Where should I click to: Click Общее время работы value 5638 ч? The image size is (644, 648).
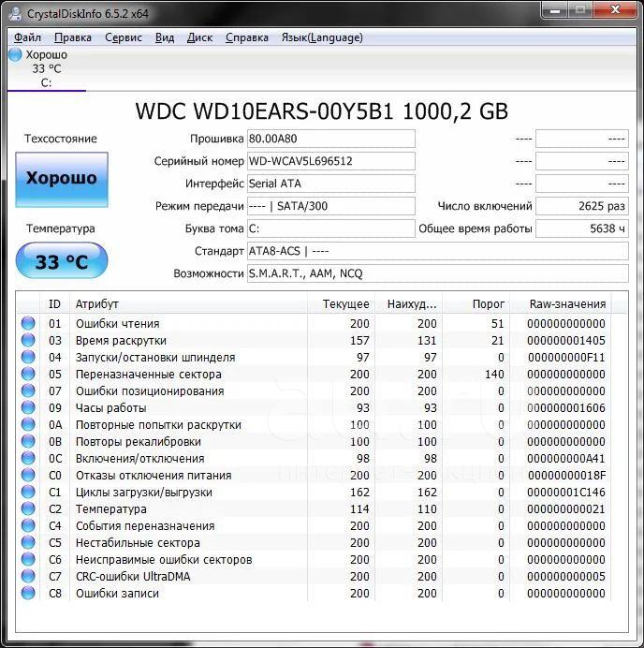coord(582,228)
